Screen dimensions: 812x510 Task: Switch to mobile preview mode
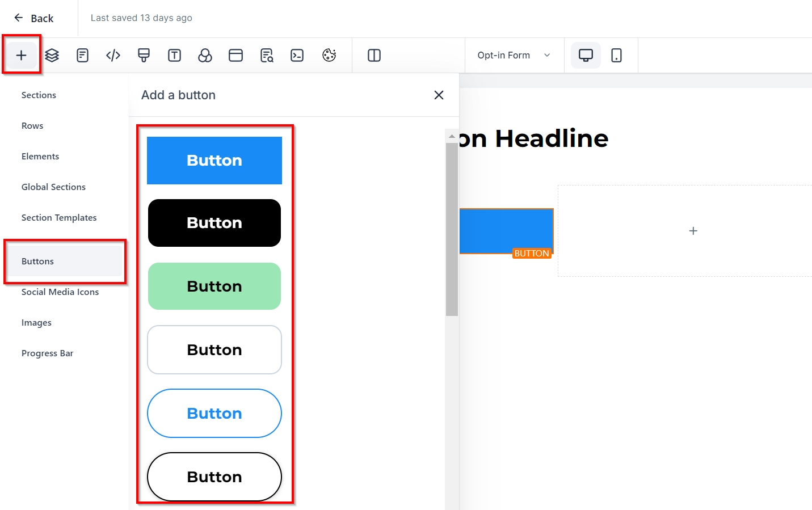616,55
